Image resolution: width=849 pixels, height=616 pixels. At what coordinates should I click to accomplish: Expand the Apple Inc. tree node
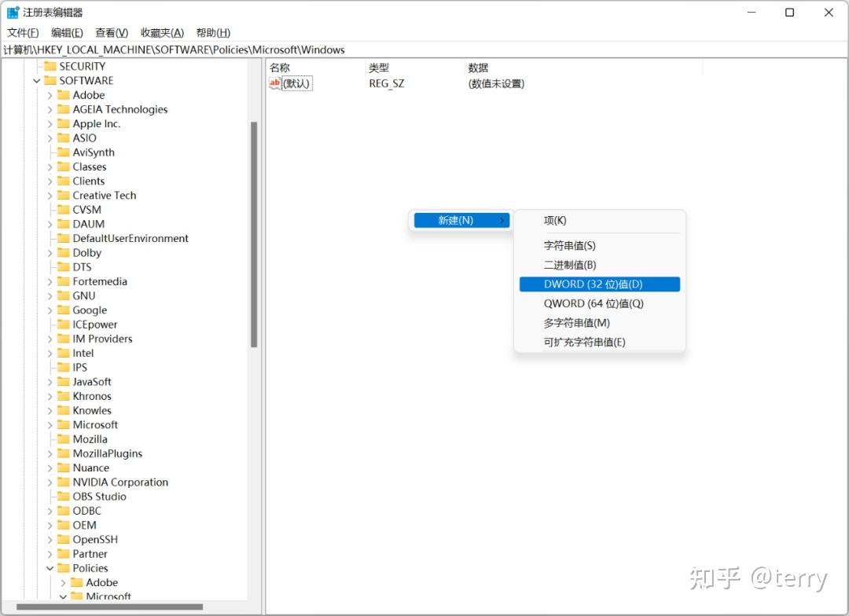[50, 123]
